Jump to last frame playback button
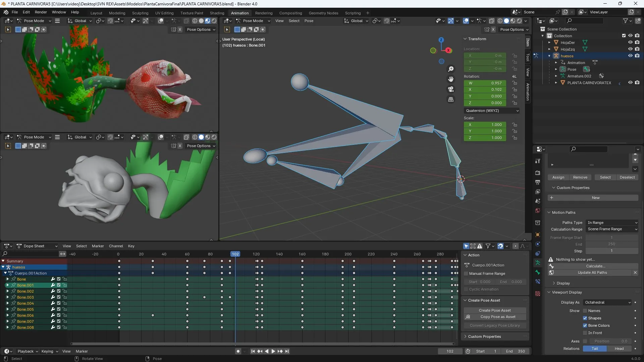Viewport: 644px width, 362px height. (x=287, y=351)
